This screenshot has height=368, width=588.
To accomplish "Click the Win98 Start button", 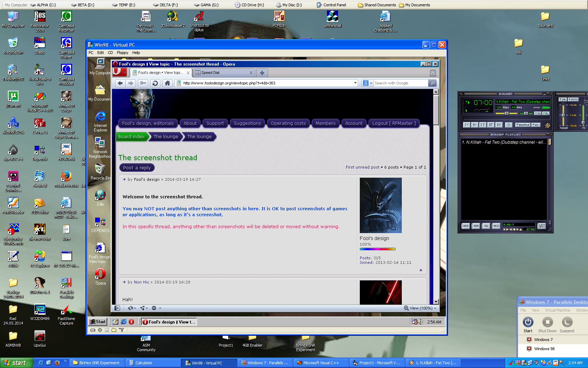I will 97,322.
